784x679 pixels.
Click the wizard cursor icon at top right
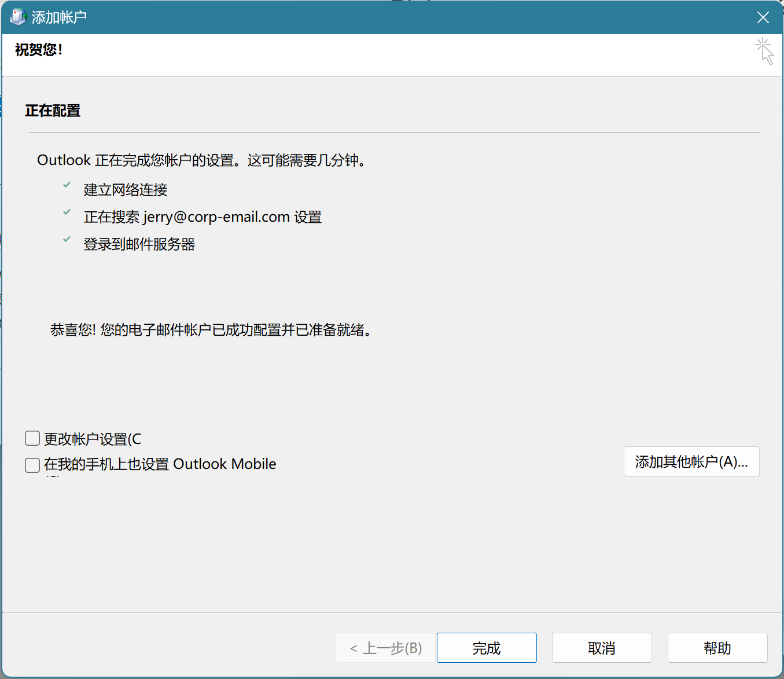click(x=764, y=52)
